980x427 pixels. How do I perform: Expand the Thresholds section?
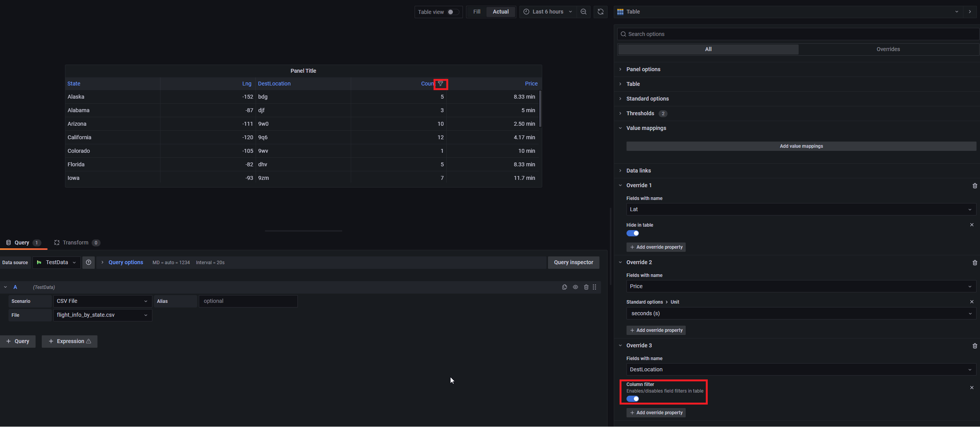(x=640, y=113)
